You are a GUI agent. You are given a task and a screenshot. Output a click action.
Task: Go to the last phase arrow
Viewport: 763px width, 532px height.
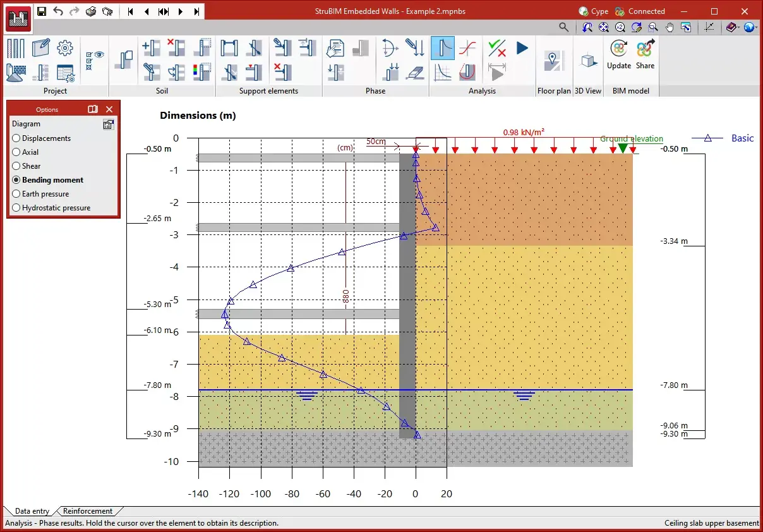196,11
